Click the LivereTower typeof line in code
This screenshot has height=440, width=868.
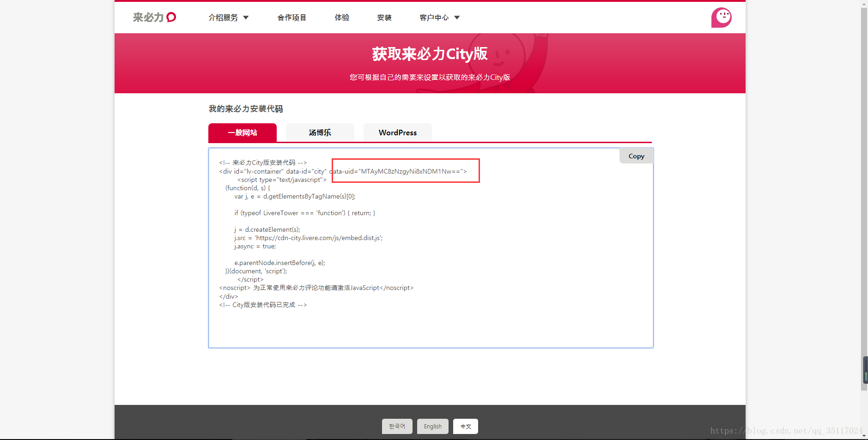(x=305, y=213)
